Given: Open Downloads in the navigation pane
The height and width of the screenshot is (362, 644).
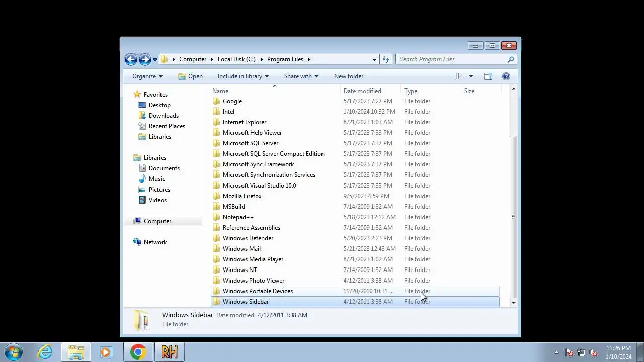Looking at the screenshot, I should point(164,116).
